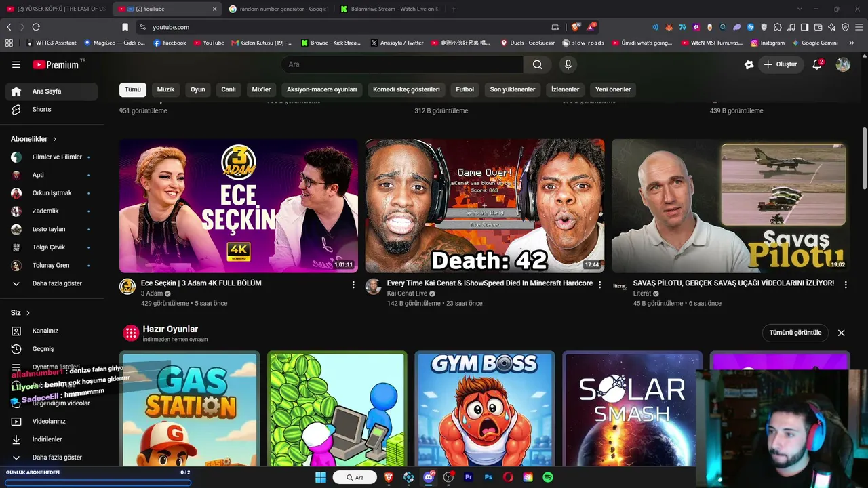Switch to the random number generator tab
The width and height of the screenshot is (868, 488).
[278, 9]
